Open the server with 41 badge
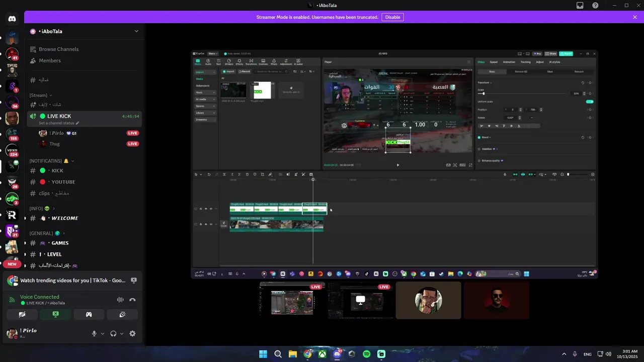 point(12,53)
